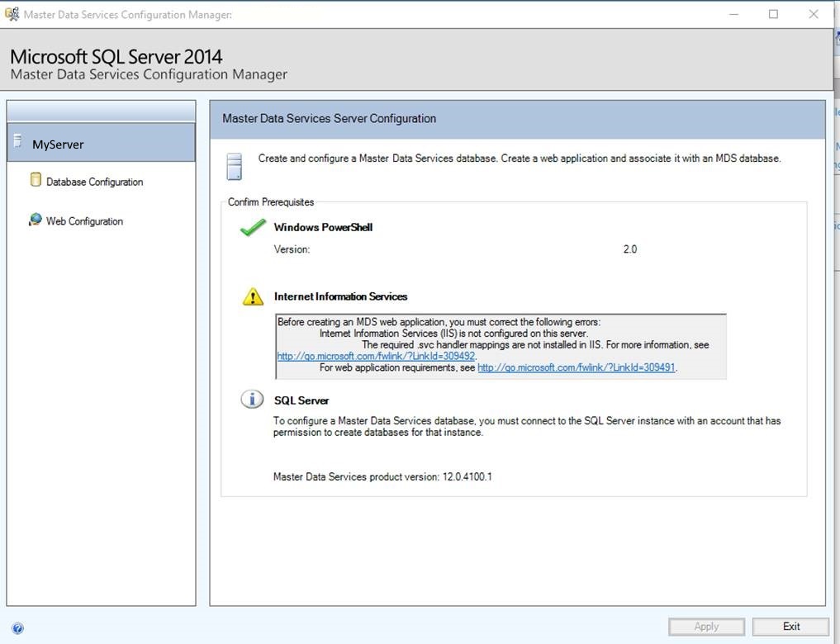Viewport: 840px width, 644px height.
Task: Open the LinkId=309491 web requirements link
Action: pyautogui.click(x=576, y=367)
